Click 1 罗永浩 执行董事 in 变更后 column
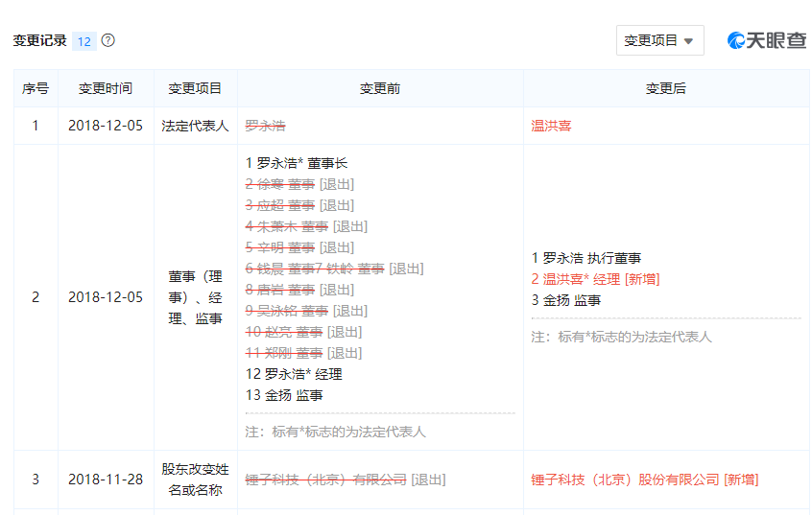 (586, 258)
